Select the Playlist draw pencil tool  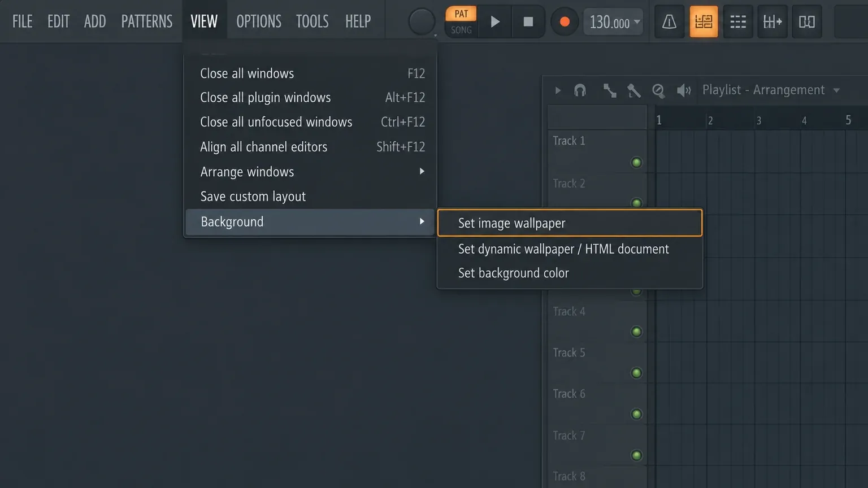coord(609,90)
